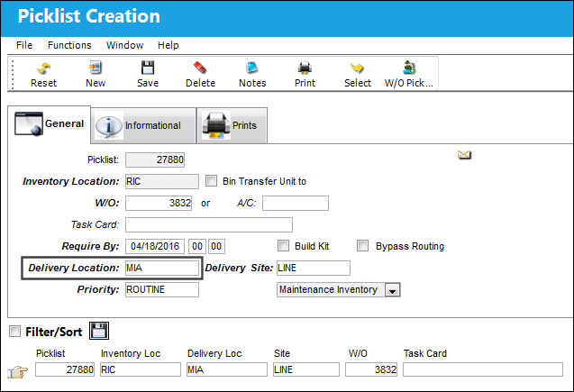Screen dimensions: 574x392
Task: Save the picklist with the Save toolbar icon
Action: point(148,74)
